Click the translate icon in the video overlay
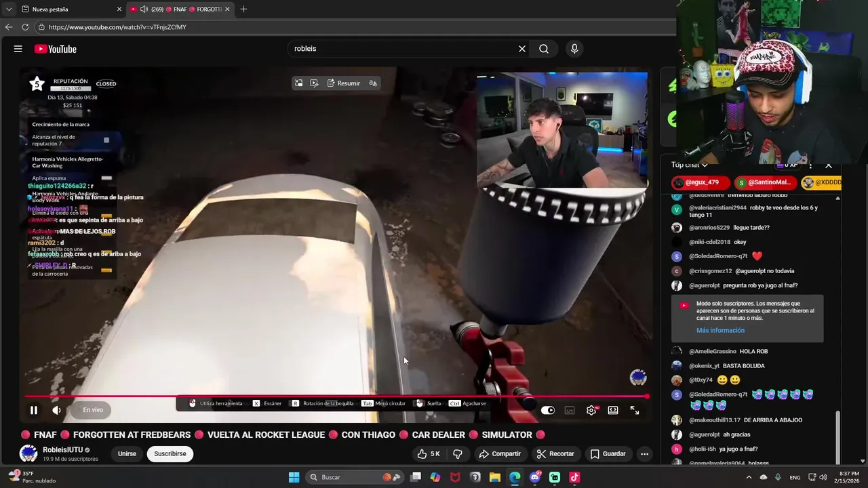The image size is (868, 488). click(373, 83)
